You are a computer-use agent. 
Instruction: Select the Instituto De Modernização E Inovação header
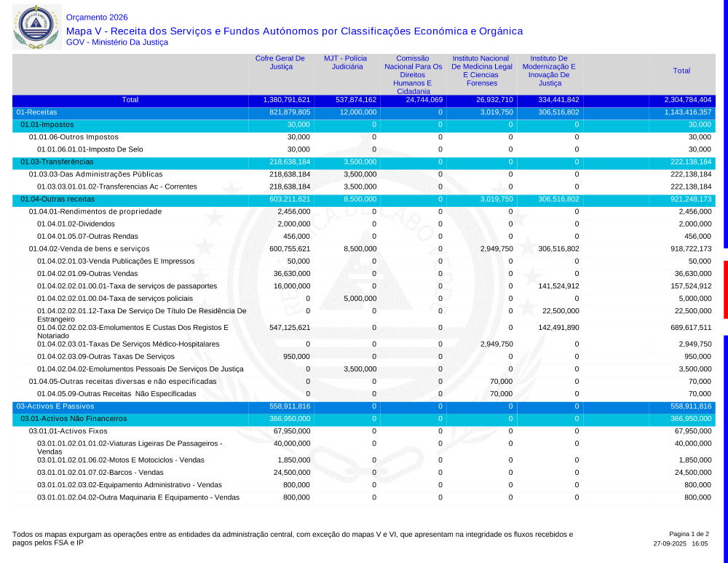549,71
